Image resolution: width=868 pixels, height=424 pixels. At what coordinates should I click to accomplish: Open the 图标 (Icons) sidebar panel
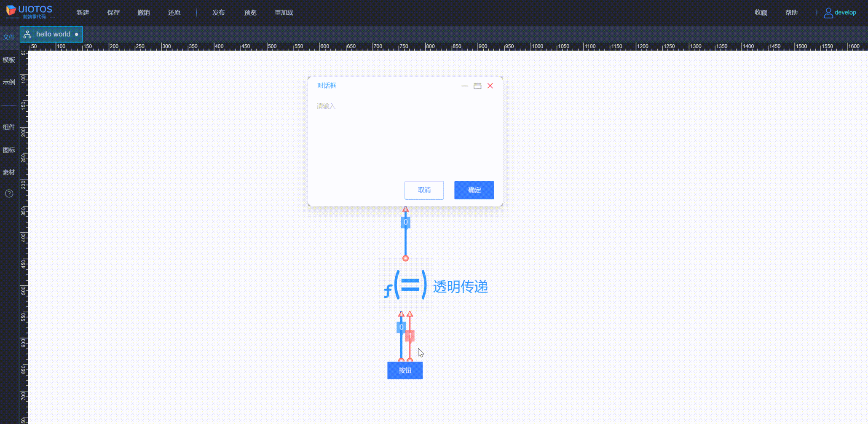pyautogui.click(x=9, y=150)
